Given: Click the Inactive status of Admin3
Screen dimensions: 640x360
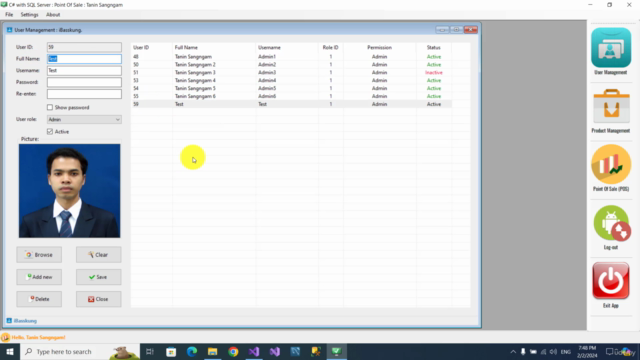Looking at the screenshot, I should click(433, 73).
